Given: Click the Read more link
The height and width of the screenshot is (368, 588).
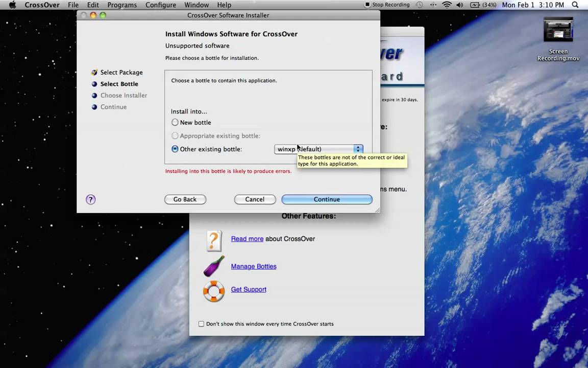Looking at the screenshot, I should point(247,239).
